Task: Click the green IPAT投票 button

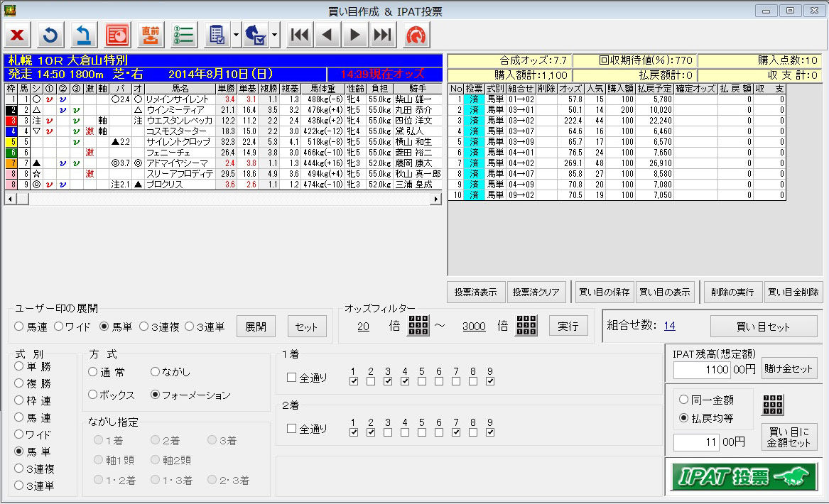Action: (x=743, y=476)
